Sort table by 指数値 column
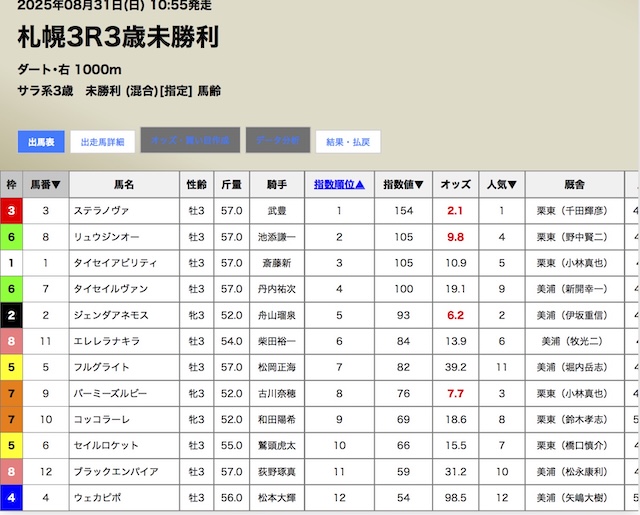 (404, 185)
